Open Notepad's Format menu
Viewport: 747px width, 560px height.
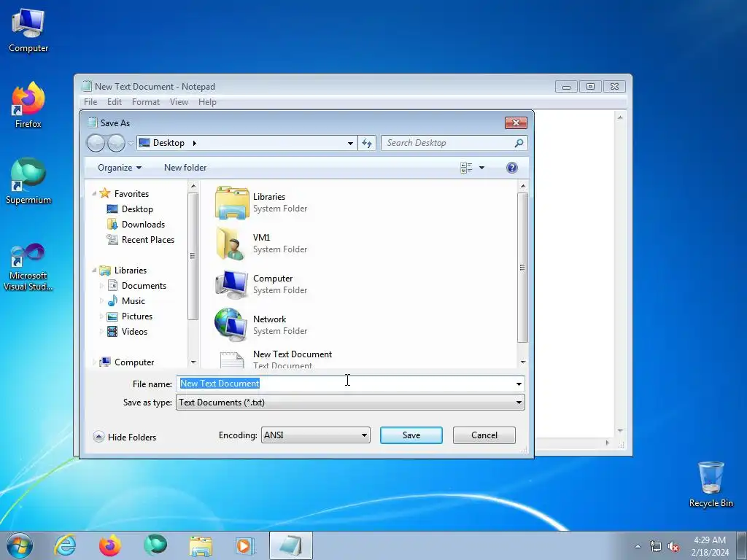[146, 102]
